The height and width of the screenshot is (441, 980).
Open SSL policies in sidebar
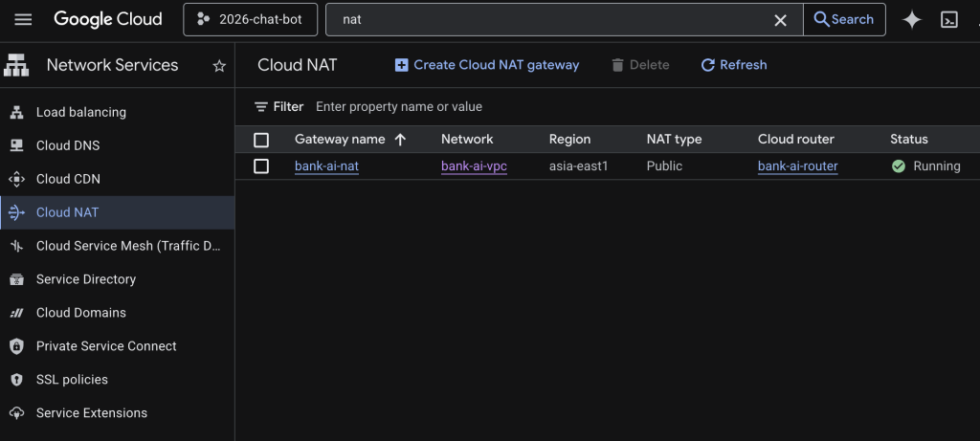click(x=118, y=380)
